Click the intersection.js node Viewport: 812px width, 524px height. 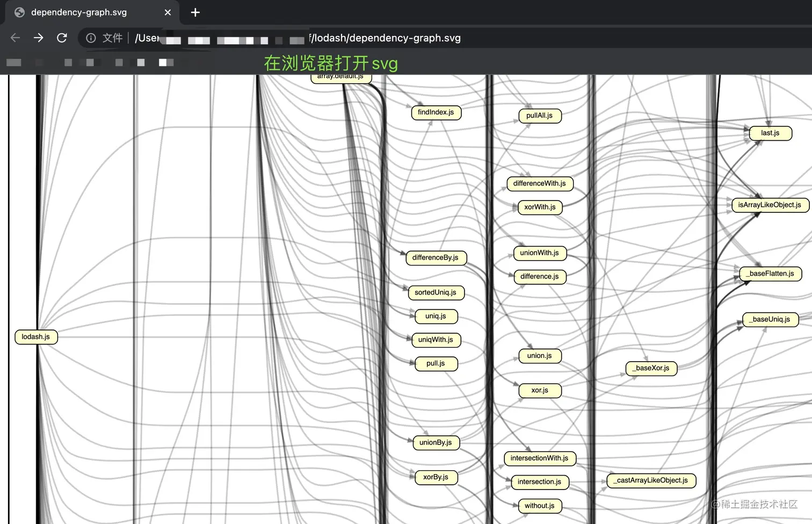click(540, 482)
